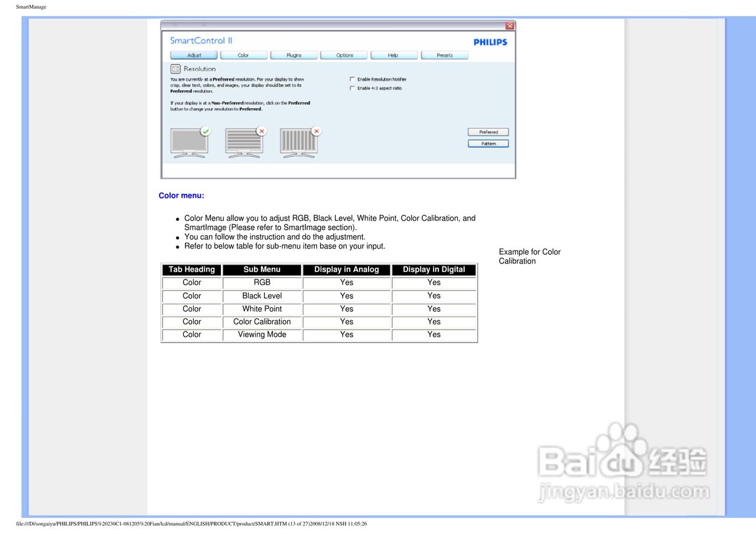Select the Viewing Mode table cell
The image size is (756, 534).
click(262, 334)
